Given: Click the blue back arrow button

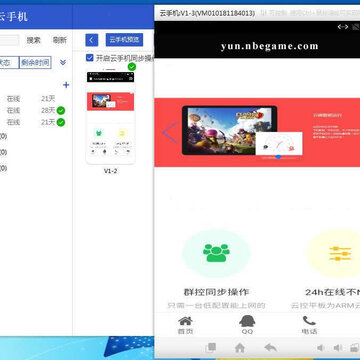Looking at the screenshot, I should 92,40.
